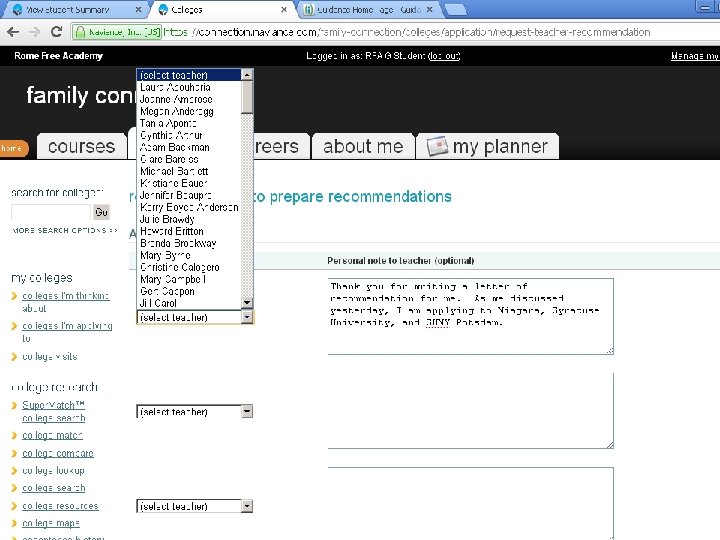
Task: Go to the home button
Action: pos(13,148)
